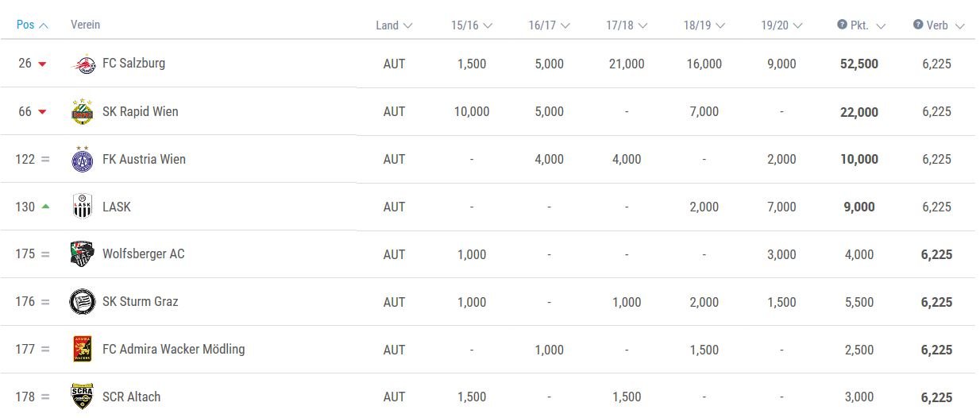Click the FK Austria Wien crest icon
This screenshot has width=980, height=418.
(83, 159)
